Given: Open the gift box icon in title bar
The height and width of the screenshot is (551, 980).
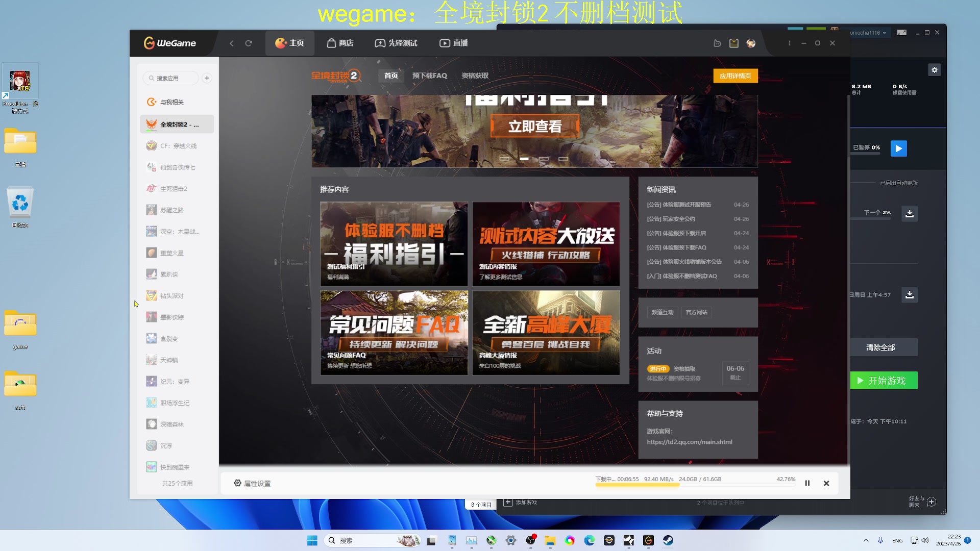Looking at the screenshot, I should [x=734, y=43].
